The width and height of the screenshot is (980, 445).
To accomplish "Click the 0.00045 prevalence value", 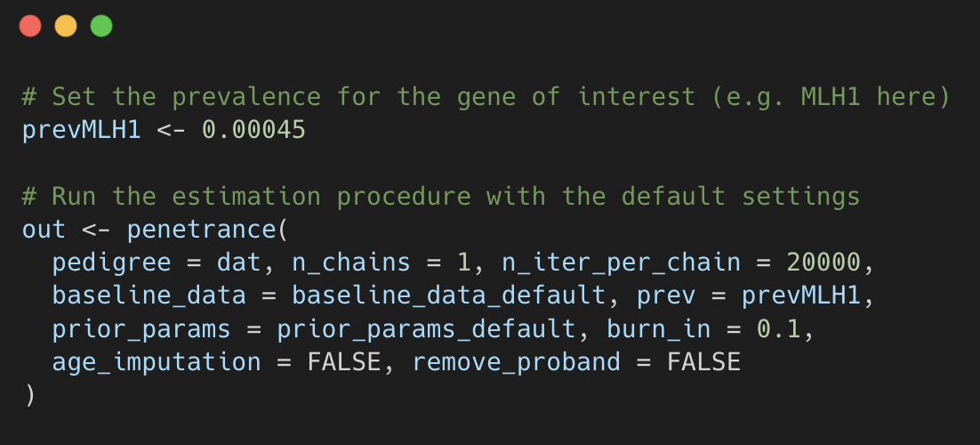I will (x=253, y=130).
